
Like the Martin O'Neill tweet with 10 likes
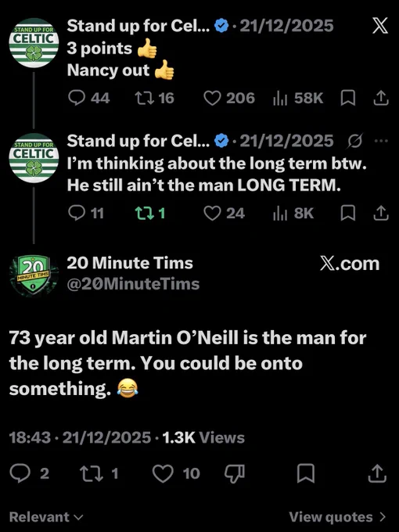(176, 473)
